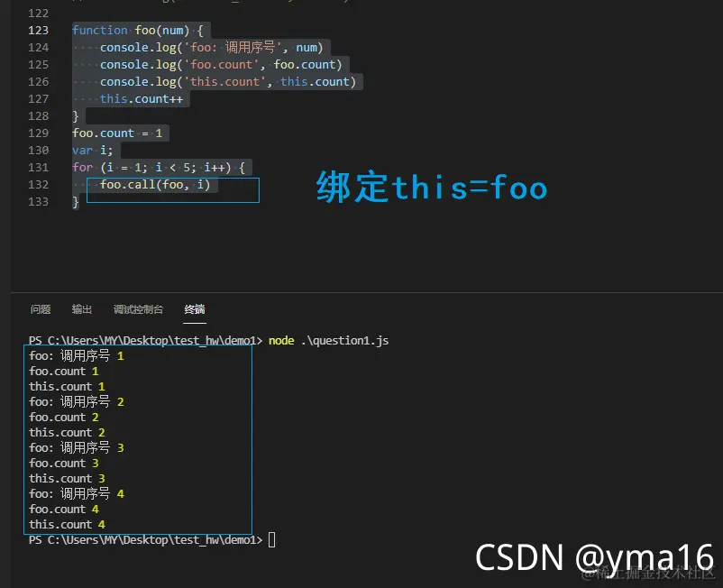
Task: Click the 'var i;' declaration
Action: pos(92,151)
